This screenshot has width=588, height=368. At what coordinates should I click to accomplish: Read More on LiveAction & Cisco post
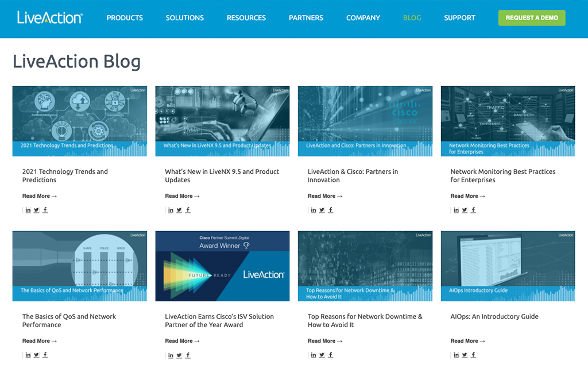tap(325, 196)
